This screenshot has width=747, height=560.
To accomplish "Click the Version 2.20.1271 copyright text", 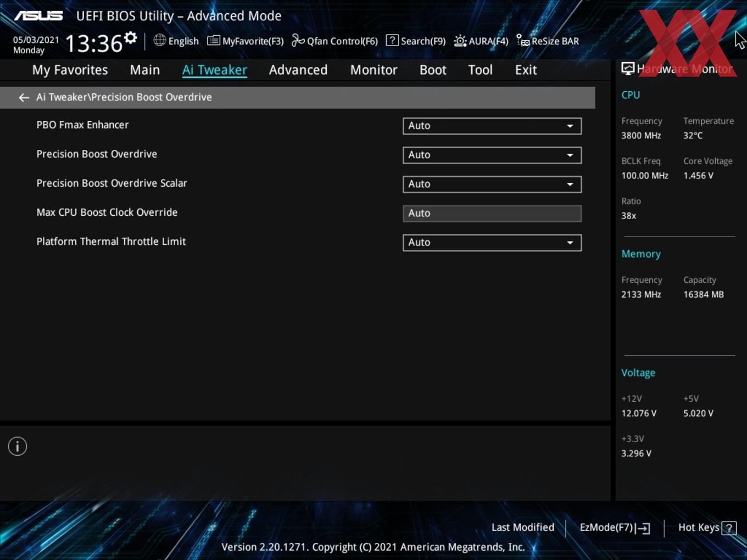I will click(373, 547).
